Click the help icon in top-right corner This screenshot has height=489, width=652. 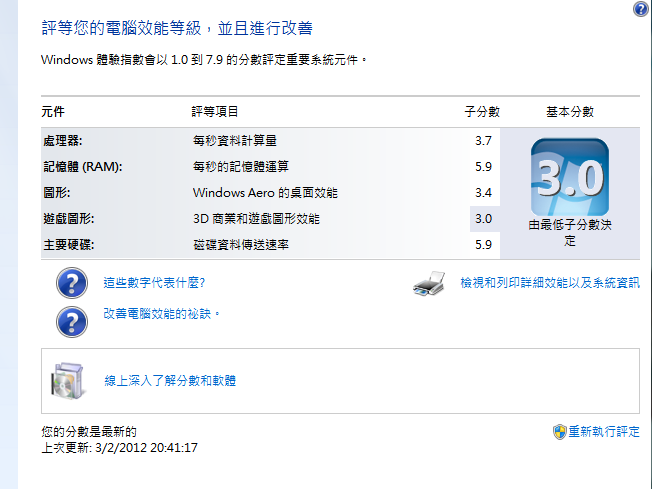pos(641,9)
